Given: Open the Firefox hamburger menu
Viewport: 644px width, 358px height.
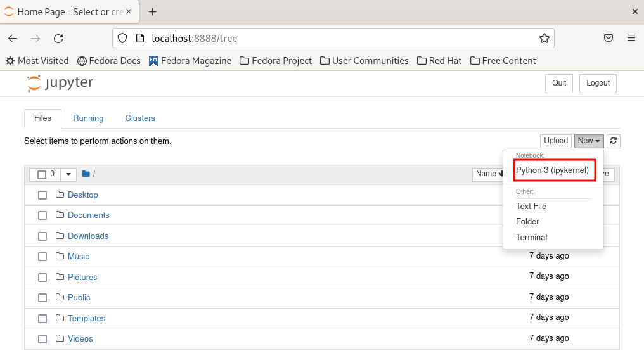Looking at the screenshot, I should 631,39.
